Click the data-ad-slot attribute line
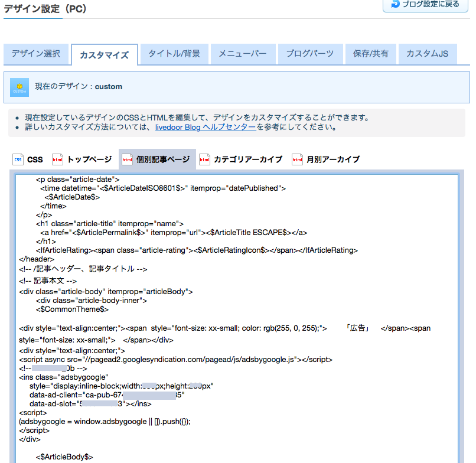Viewport: 476px width, 463px height. pos(90,404)
